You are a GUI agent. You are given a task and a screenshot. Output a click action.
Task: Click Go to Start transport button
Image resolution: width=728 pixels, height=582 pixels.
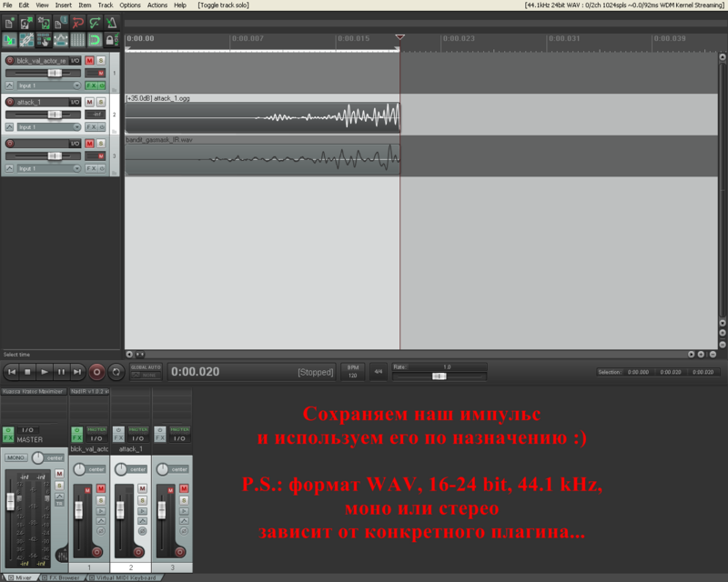click(11, 372)
